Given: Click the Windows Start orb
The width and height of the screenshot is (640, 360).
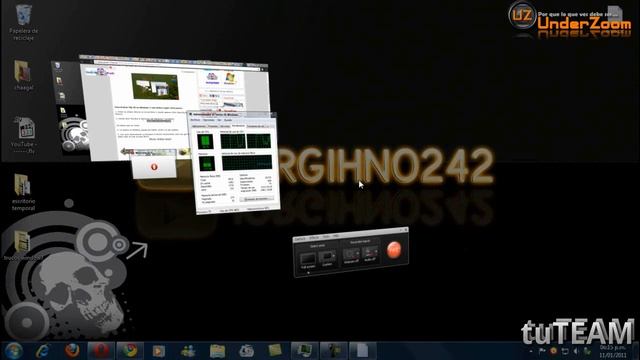Looking at the screenshot, I should click(x=13, y=351).
